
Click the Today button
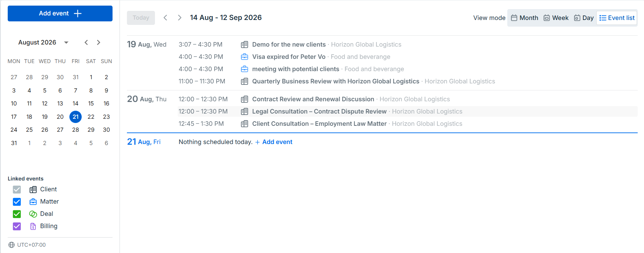tap(141, 18)
